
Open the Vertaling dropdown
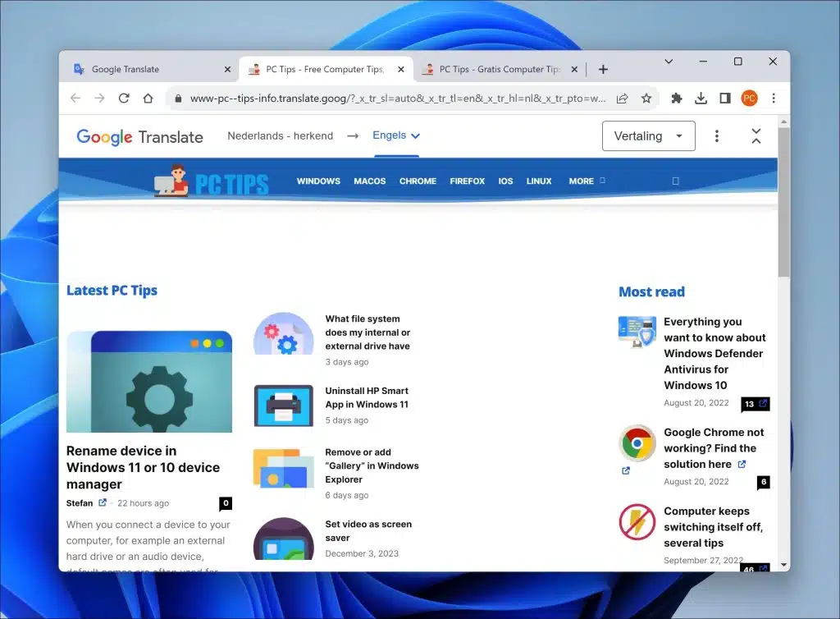(x=648, y=136)
